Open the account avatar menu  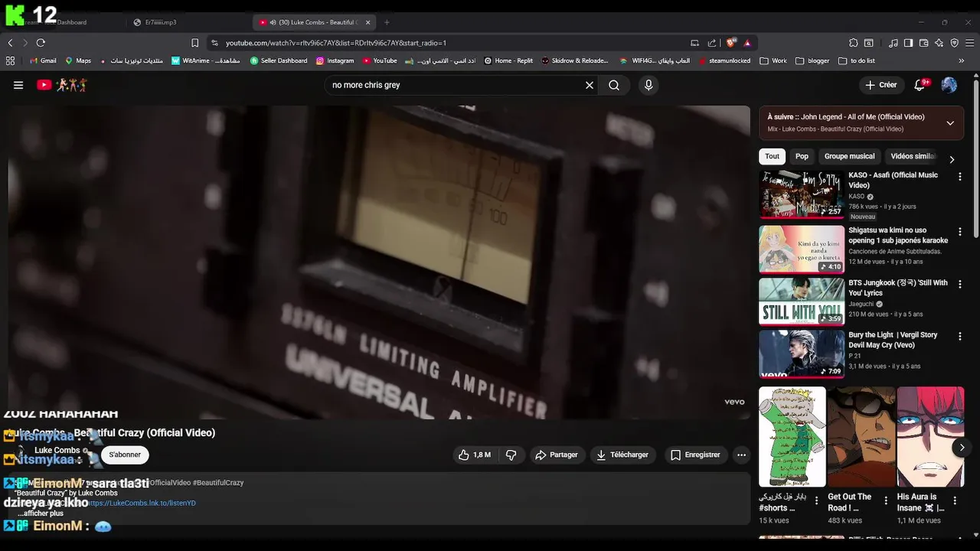(949, 85)
